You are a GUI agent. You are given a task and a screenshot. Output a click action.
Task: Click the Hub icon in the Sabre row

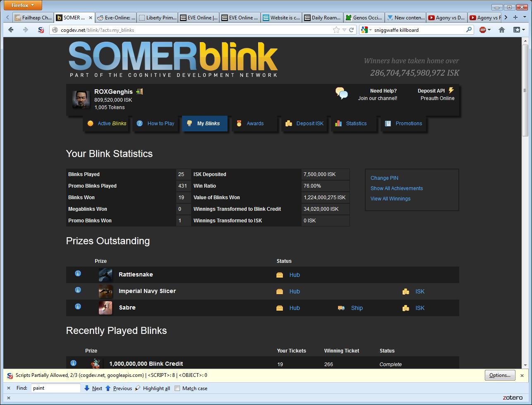(x=280, y=308)
